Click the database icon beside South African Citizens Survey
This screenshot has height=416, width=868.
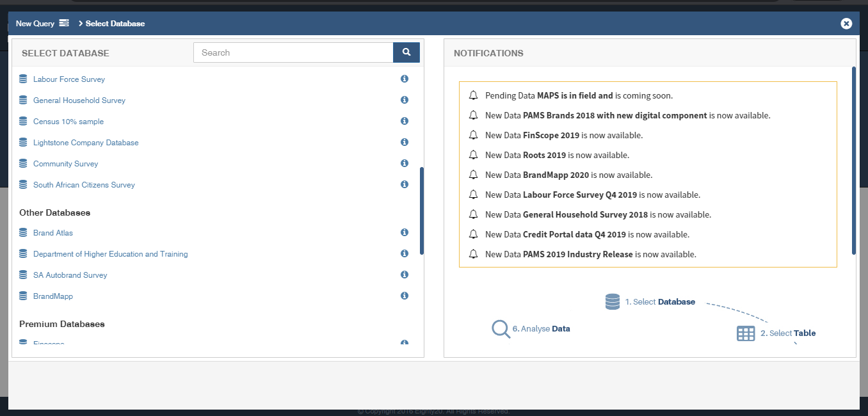(23, 184)
